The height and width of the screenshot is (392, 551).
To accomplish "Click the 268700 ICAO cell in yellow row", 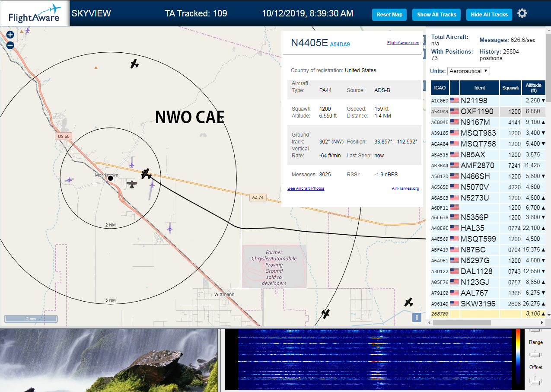I will [440, 314].
